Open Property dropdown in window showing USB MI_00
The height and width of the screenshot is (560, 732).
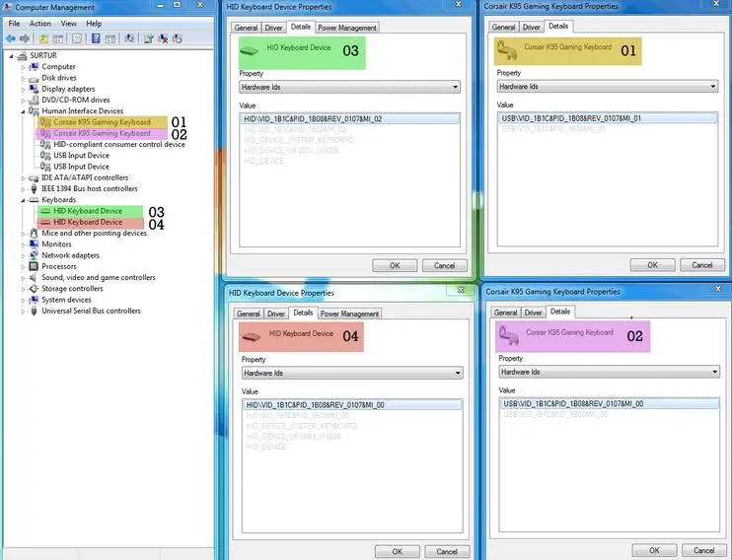click(x=610, y=372)
